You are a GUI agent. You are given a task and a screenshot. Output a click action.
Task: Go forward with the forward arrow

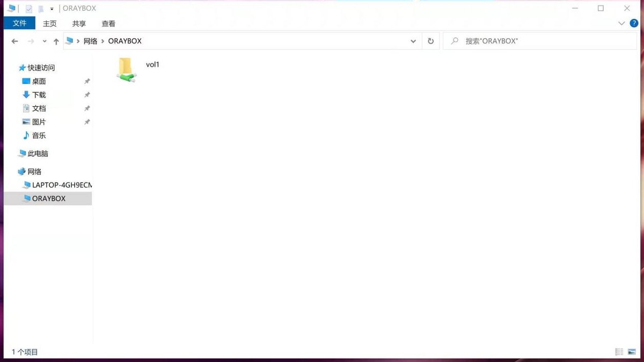click(31, 41)
